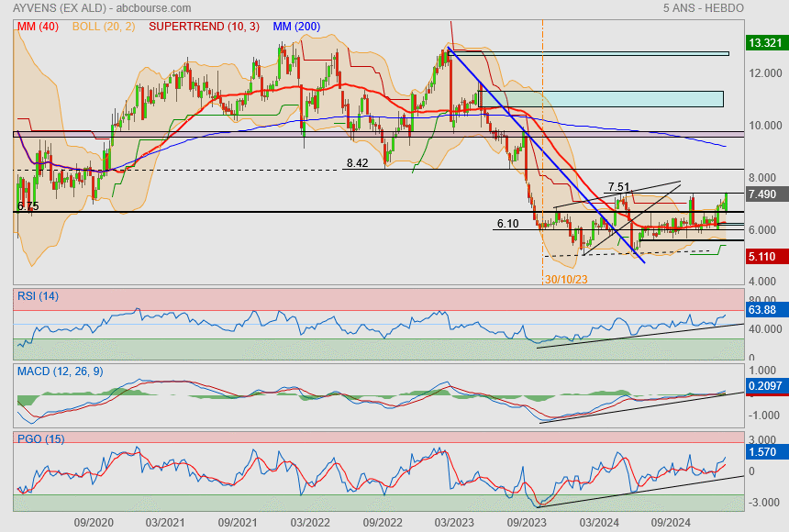
Task: Click the green 13.321 price tag
Action: tap(765, 43)
